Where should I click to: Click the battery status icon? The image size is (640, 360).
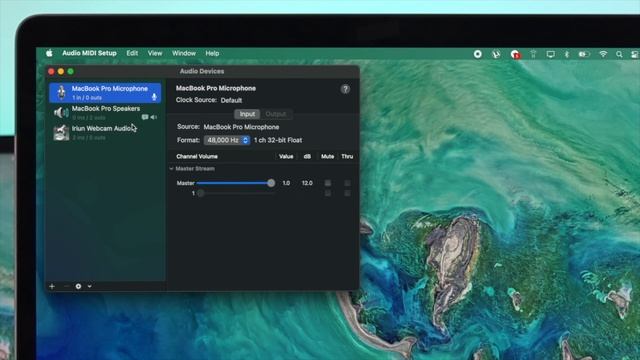click(584, 54)
